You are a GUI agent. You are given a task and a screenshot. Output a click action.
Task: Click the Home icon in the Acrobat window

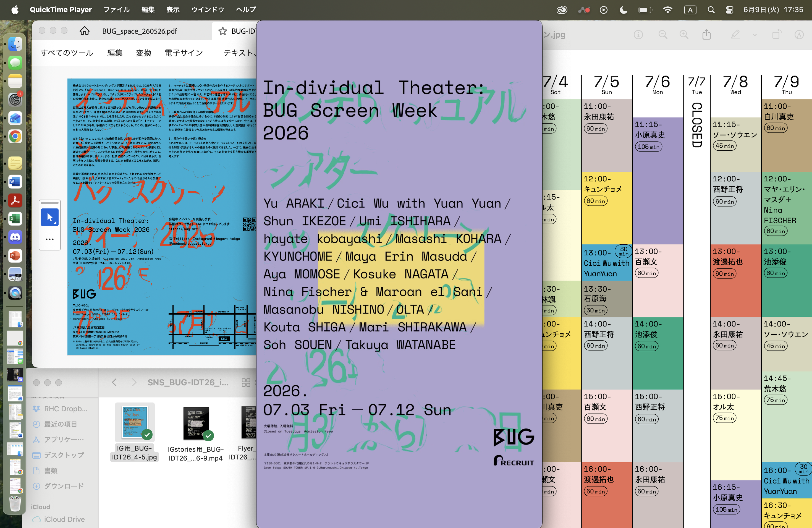84,31
